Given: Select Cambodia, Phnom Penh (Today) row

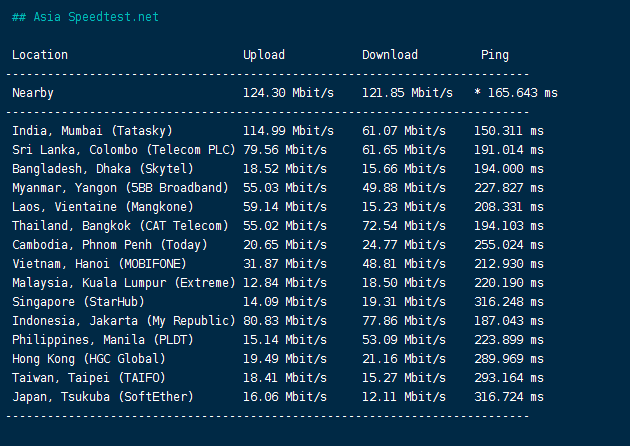Looking at the screenshot, I should 110,245.
